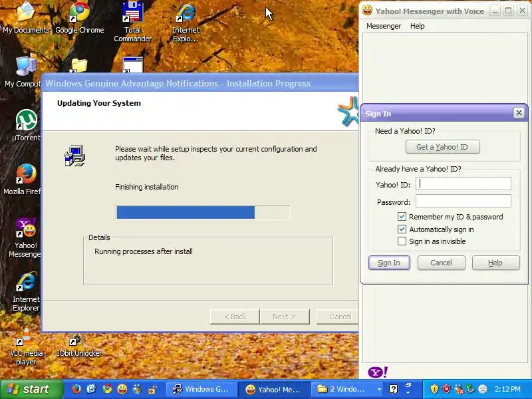Focus the Password text field
Viewport: 532px width, 399px height.
point(463,201)
